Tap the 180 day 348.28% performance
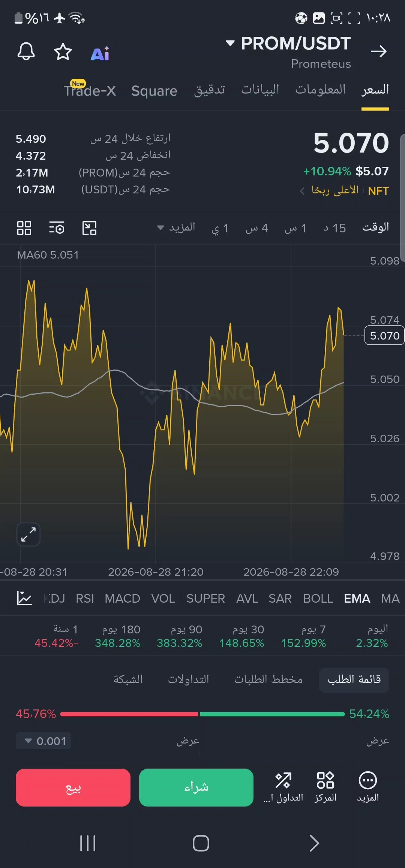 [118, 636]
